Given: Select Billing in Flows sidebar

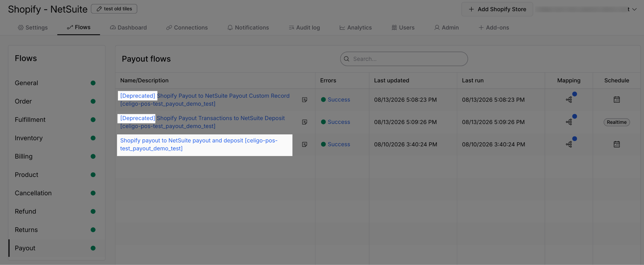Looking at the screenshot, I should [x=57, y=156].
